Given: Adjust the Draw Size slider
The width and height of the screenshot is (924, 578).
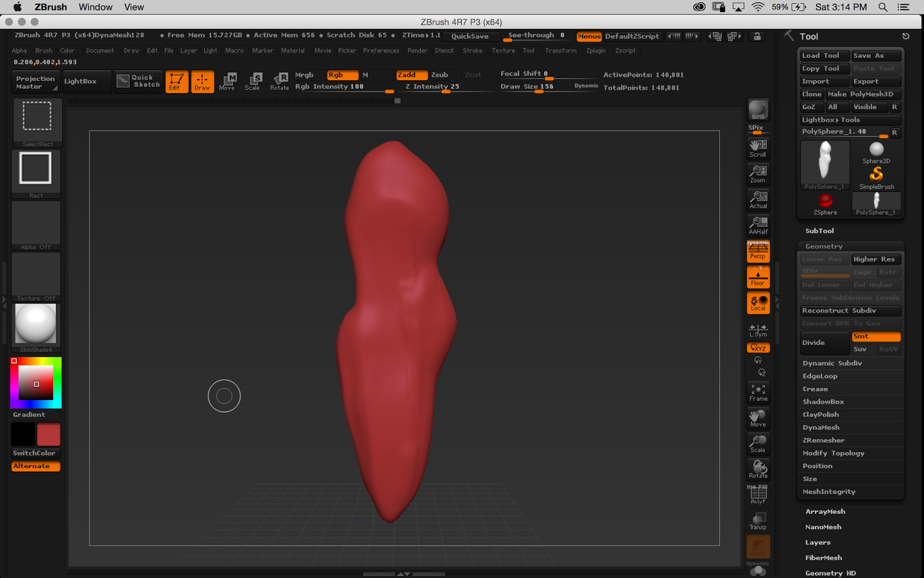Looking at the screenshot, I should point(549,87).
